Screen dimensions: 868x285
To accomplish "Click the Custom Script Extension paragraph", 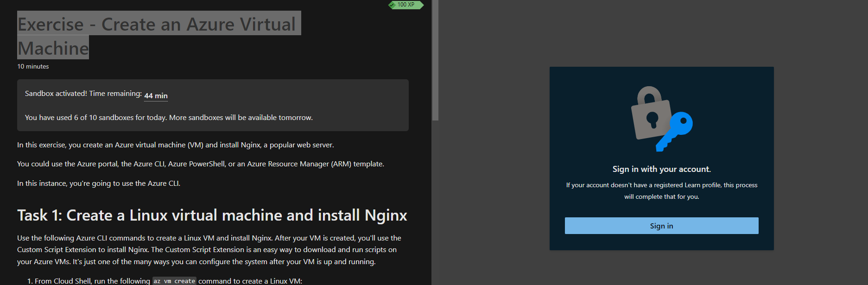I will [209, 250].
